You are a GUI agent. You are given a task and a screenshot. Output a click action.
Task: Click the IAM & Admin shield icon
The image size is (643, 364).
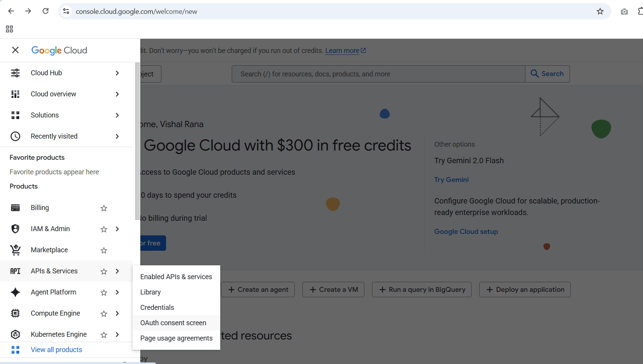tap(15, 229)
